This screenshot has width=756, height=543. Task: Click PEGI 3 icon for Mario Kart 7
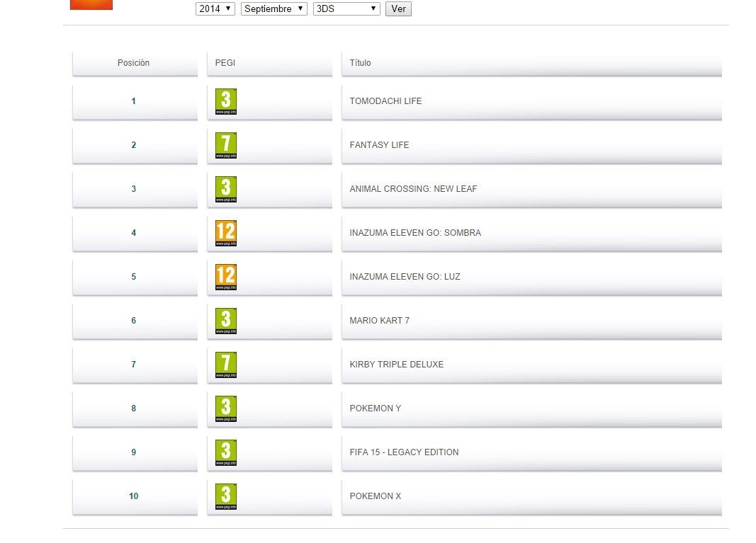click(x=225, y=321)
